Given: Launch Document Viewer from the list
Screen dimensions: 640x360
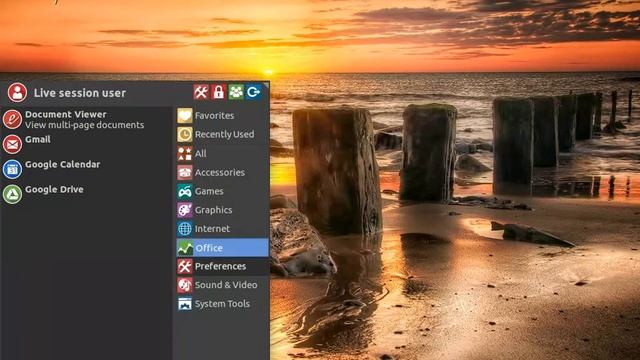Looking at the screenshot, I should (86, 119).
